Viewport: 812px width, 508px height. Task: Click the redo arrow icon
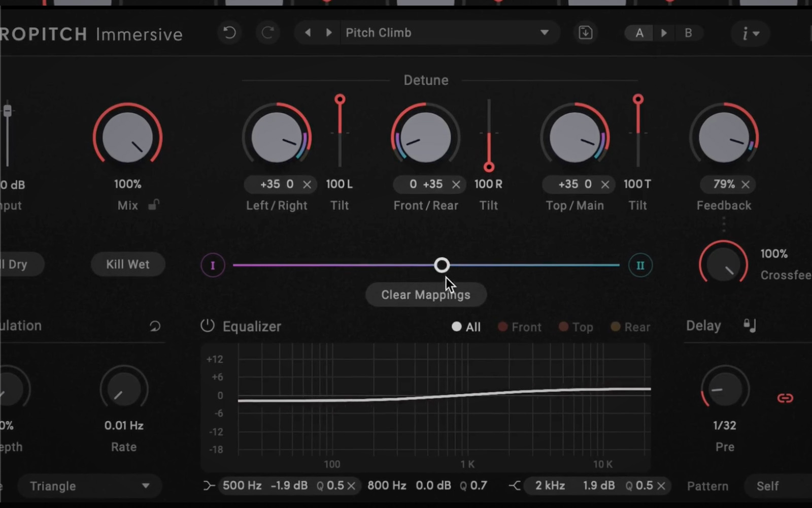(267, 33)
